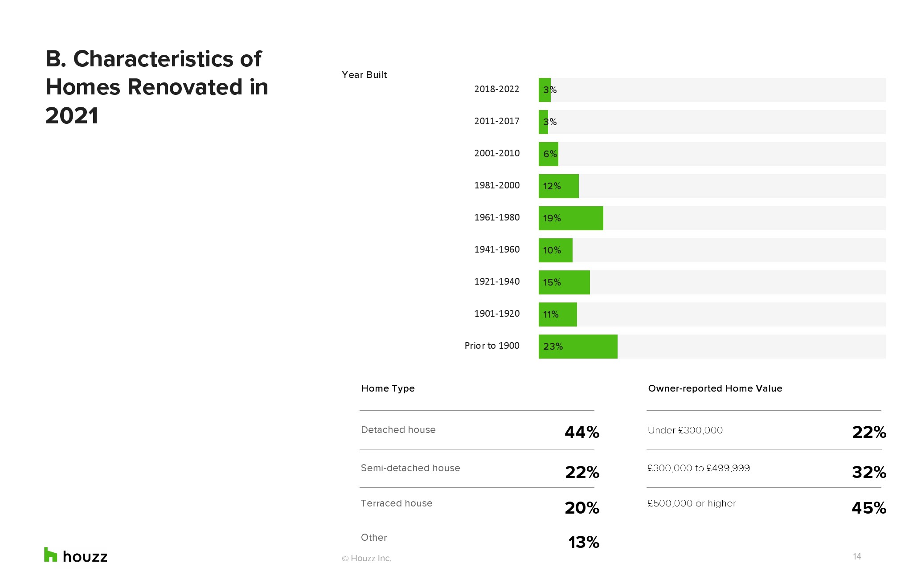The width and height of the screenshot is (909, 588).
Task: Click the 13% value for Other
Action: pyautogui.click(x=583, y=542)
